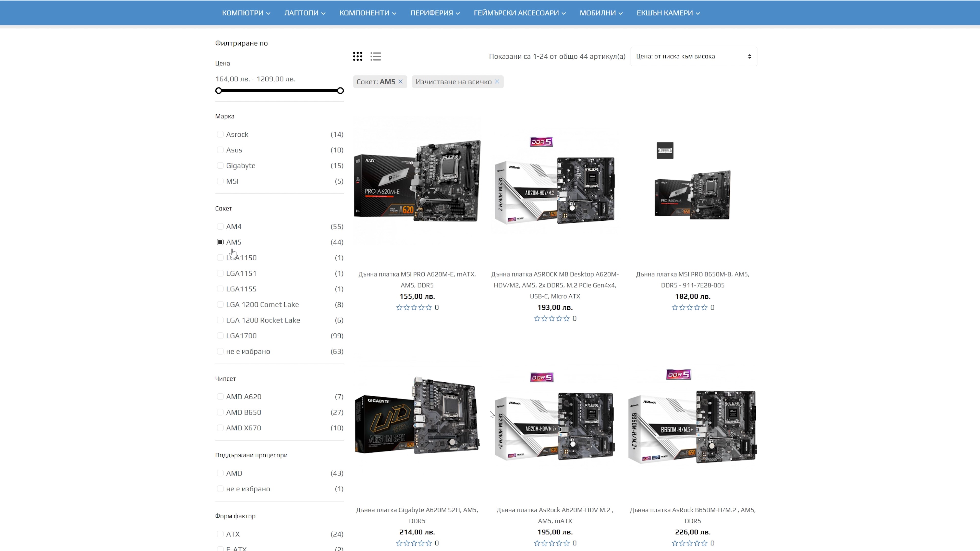Check the AMD X670 chipset filter

click(220, 428)
